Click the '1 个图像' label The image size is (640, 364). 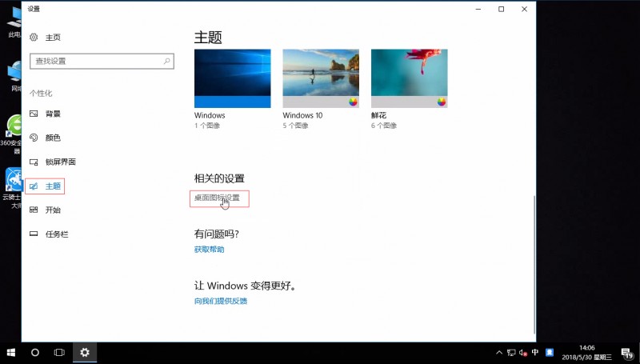click(207, 126)
